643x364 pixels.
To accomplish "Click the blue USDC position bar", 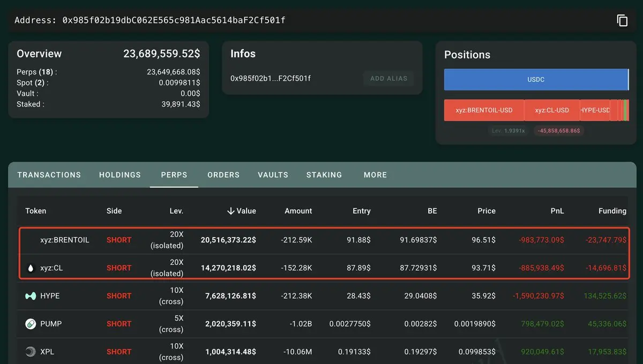I will [x=536, y=79].
